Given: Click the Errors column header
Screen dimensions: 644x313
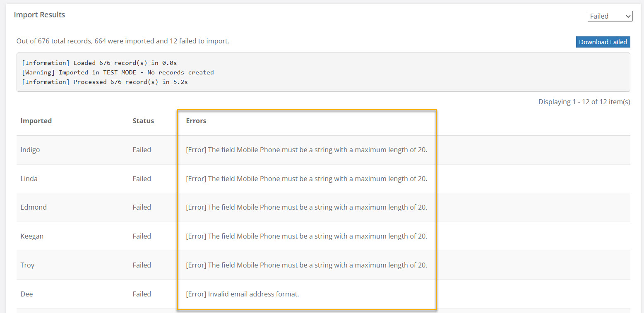Looking at the screenshot, I should (196, 121).
